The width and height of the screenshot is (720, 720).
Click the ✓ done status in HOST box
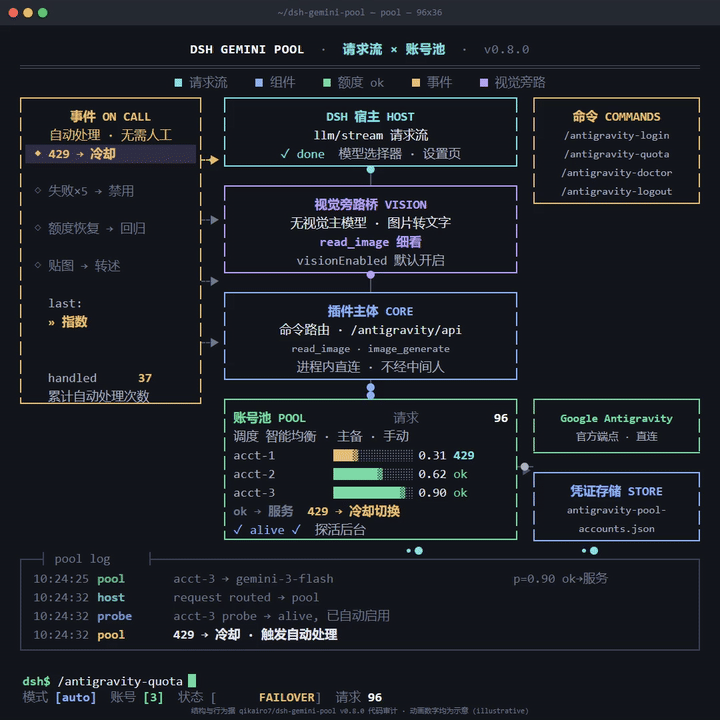[x=302, y=154]
